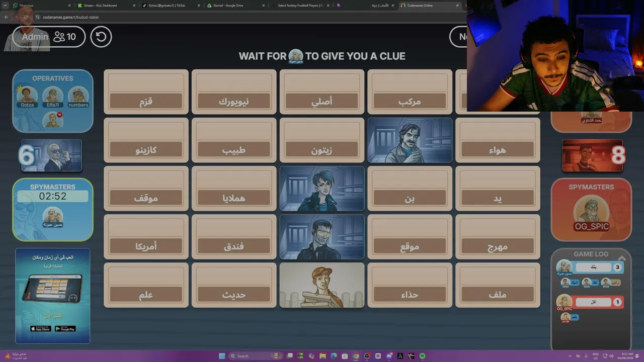Switch to the Select Fantasy Football Players tab
644x362 pixels.
coord(299,6)
